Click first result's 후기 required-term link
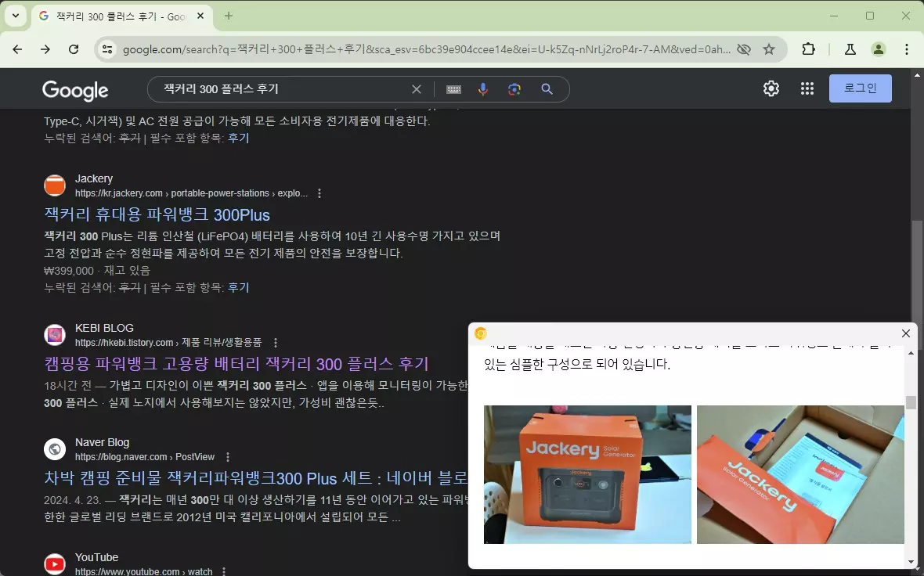 239,138
